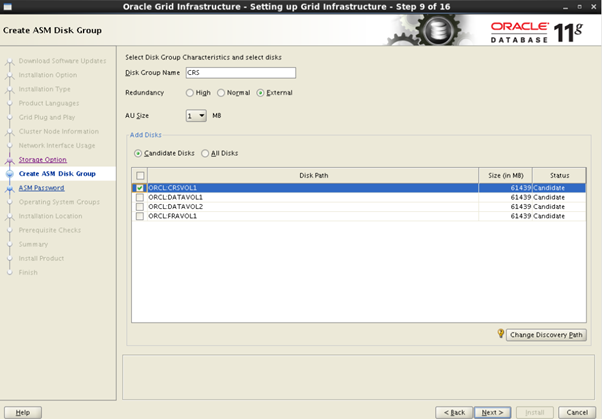Go back with the Back button

[454, 412]
